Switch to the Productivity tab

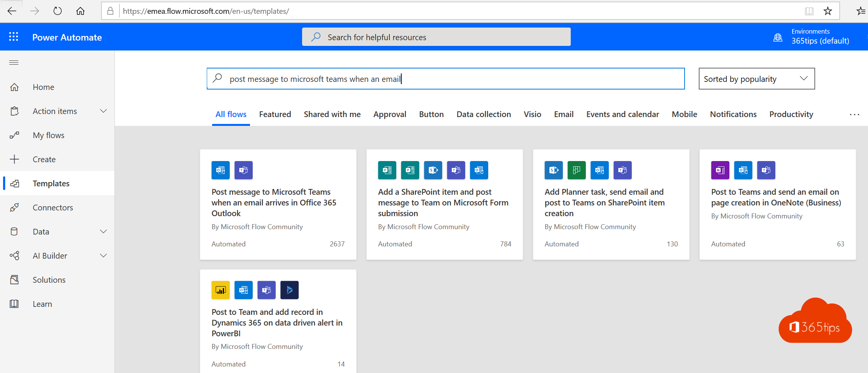click(x=791, y=114)
